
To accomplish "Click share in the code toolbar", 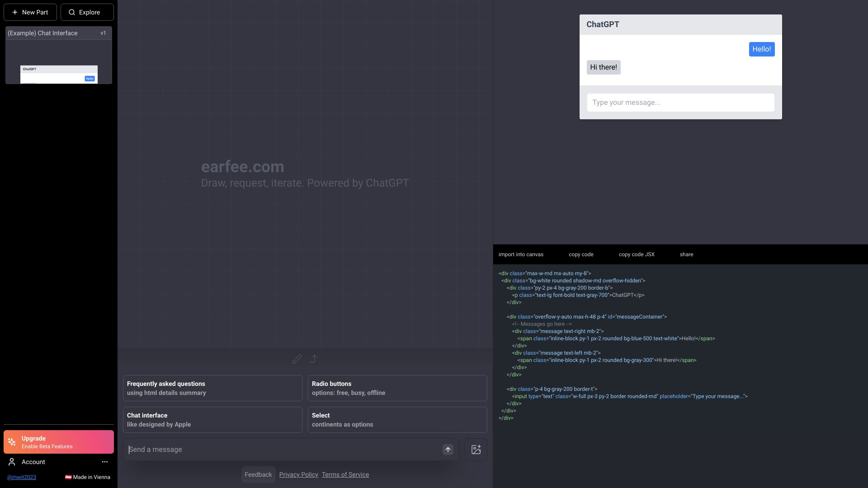I will click(x=686, y=254).
